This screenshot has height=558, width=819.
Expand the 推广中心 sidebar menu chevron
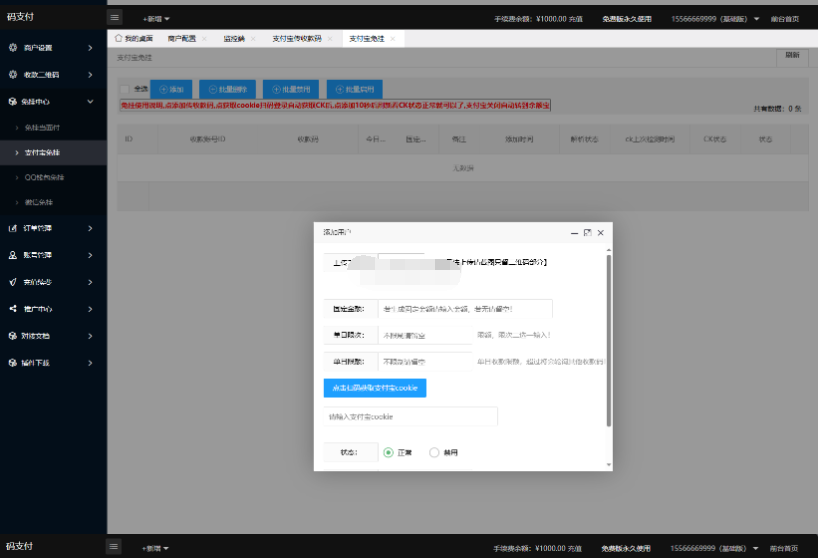point(90,309)
